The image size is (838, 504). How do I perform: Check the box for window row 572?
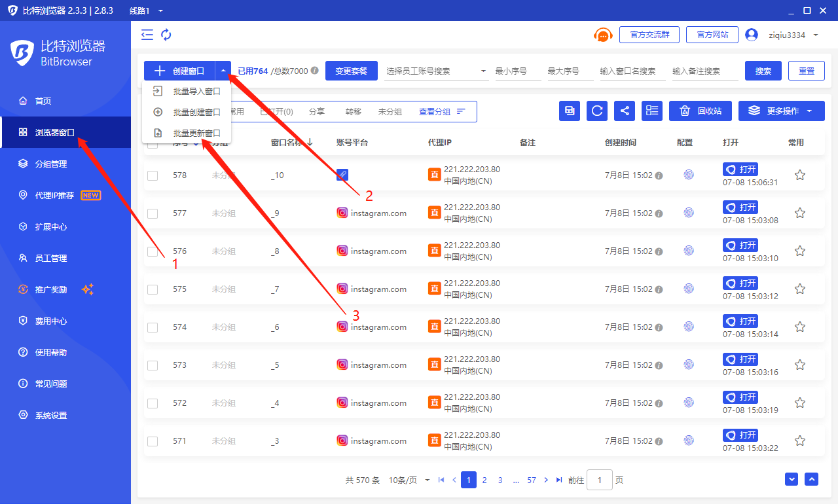[x=153, y=403]
